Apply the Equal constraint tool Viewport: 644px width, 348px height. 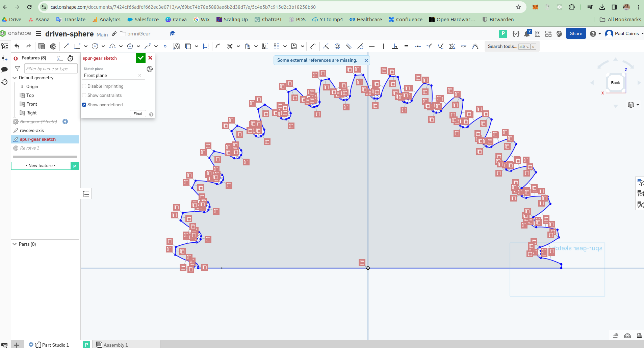coord(406,46)
